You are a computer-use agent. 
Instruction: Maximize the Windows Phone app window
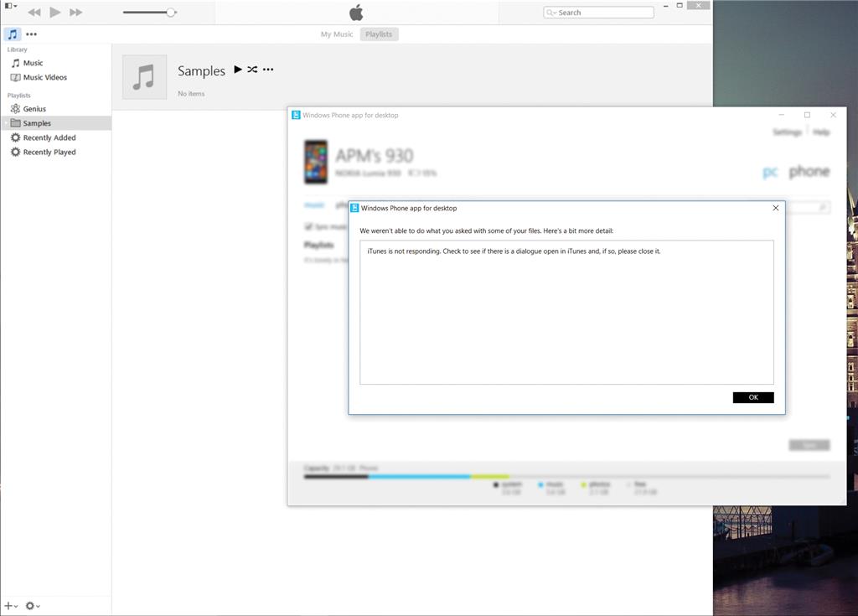coord(807,115)
